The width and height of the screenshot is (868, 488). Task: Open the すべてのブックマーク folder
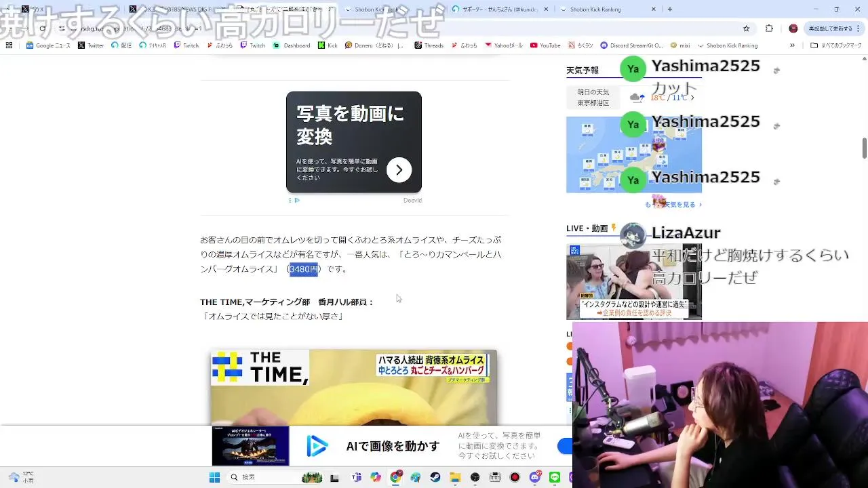835,45
